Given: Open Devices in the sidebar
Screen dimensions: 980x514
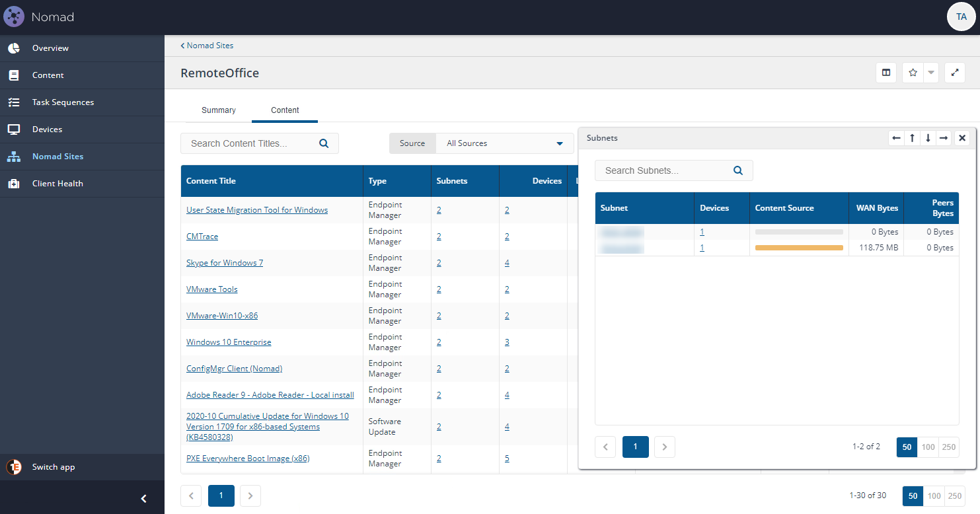Looking at the screenshot, I should pos(82,129).
